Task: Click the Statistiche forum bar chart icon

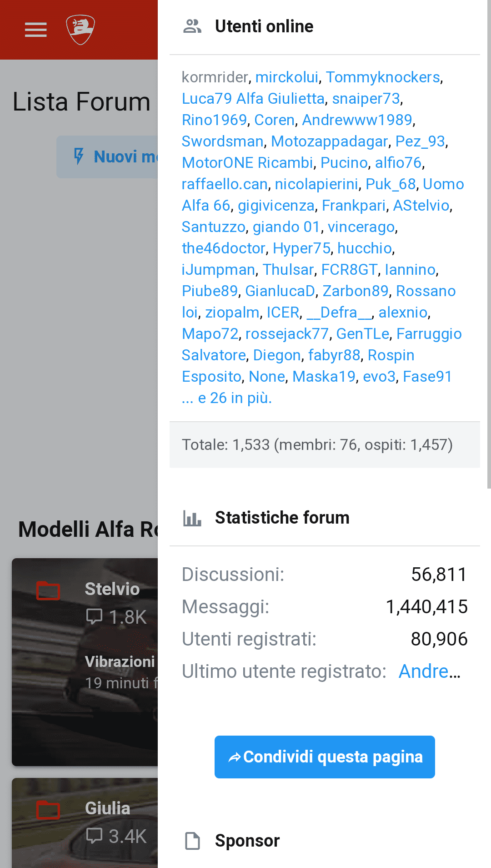Action: [x=192, y=518]
